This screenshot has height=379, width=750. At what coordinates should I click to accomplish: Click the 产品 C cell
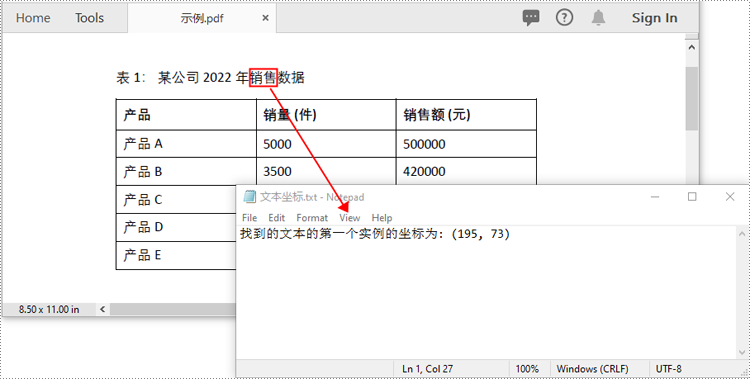(x=176, y=200)
